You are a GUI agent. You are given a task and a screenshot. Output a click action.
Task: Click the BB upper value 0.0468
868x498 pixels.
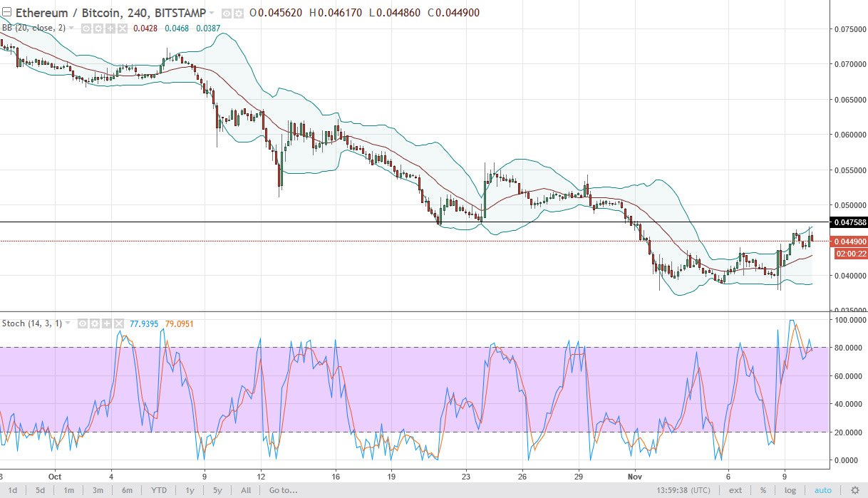(x=177, y=28)
